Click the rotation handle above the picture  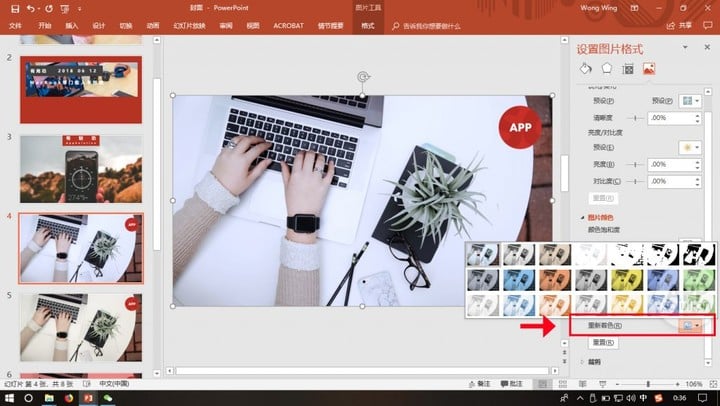[x=363, y=76]
